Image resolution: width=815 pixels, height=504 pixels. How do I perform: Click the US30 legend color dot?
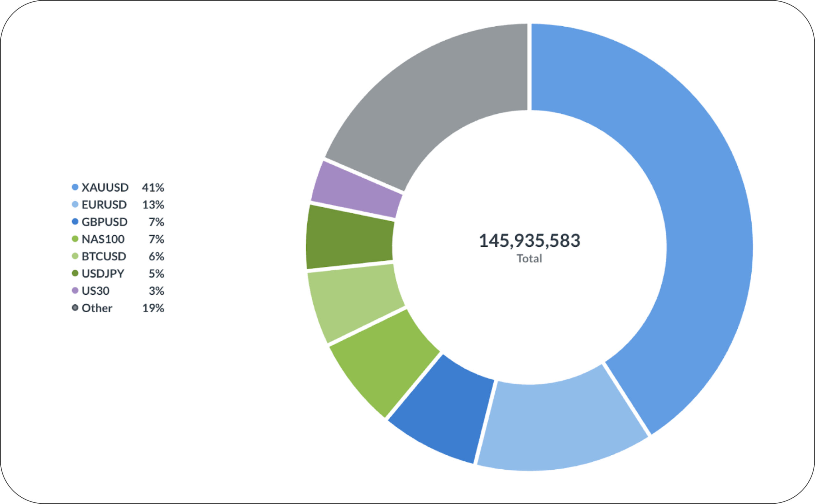[75, 291]
